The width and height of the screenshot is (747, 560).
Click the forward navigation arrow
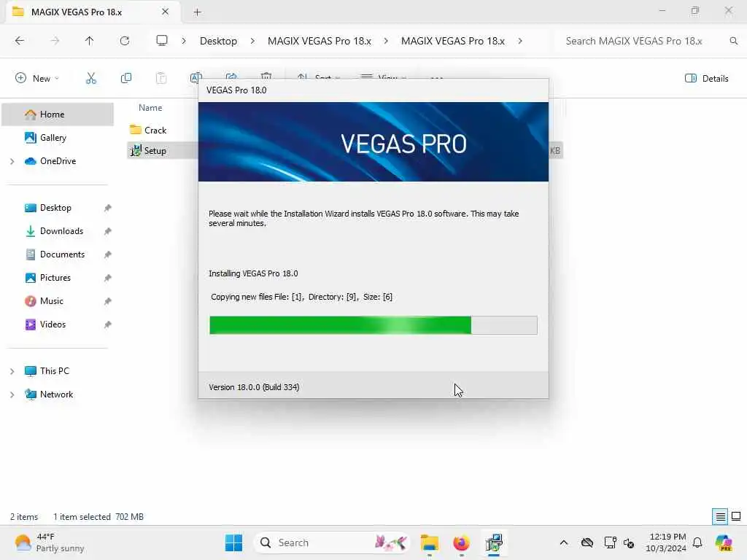point(55,41)
